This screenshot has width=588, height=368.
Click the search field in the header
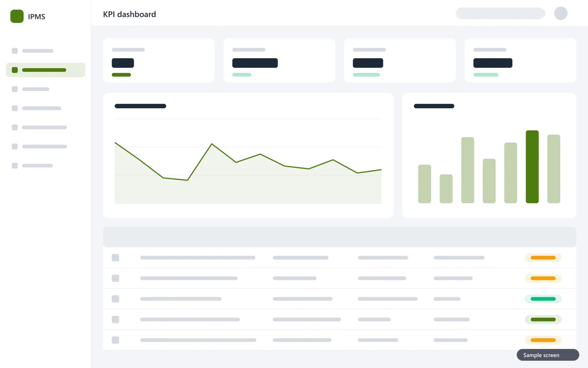[x=500, y=13]
